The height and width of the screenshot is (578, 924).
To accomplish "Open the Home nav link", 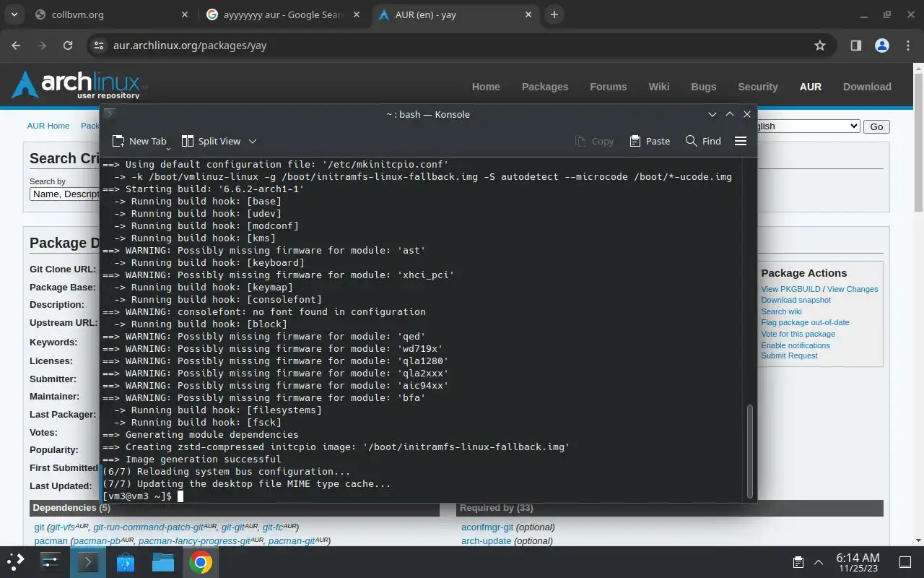I will [x=486, y=87].
